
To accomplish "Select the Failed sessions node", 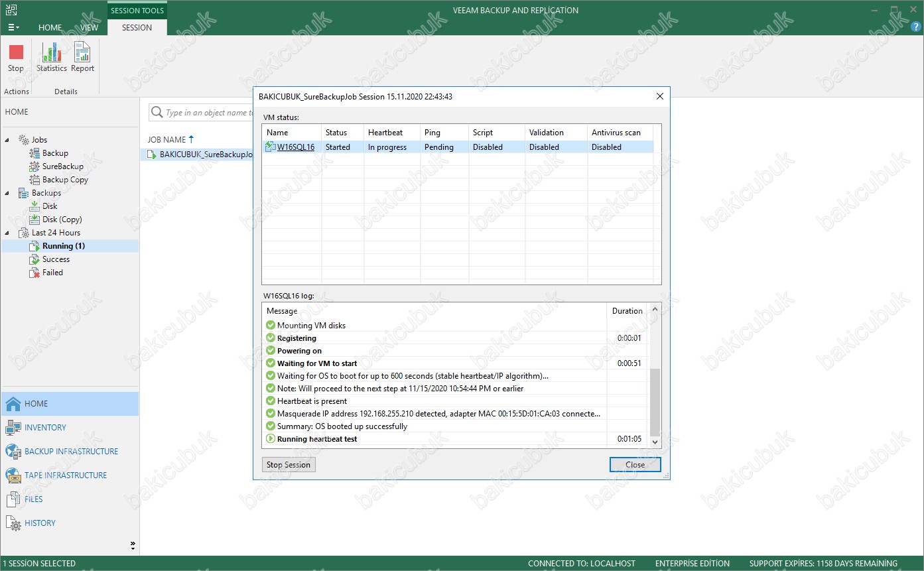I will pyautogui.click(x=52, y=273).
